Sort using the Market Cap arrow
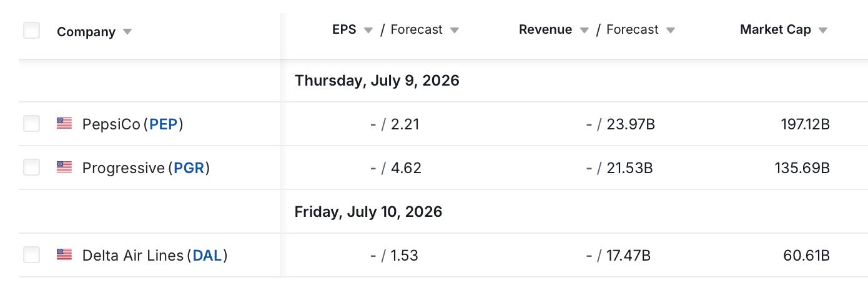The height and width of the screenshot is (295, 868). 823,30
